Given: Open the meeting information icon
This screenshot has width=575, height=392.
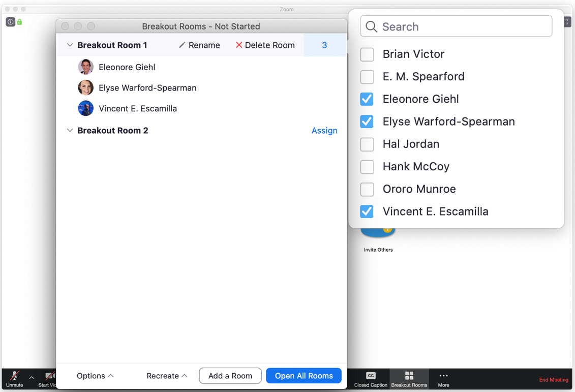Looking at the screenshot, I should point(10,22).
